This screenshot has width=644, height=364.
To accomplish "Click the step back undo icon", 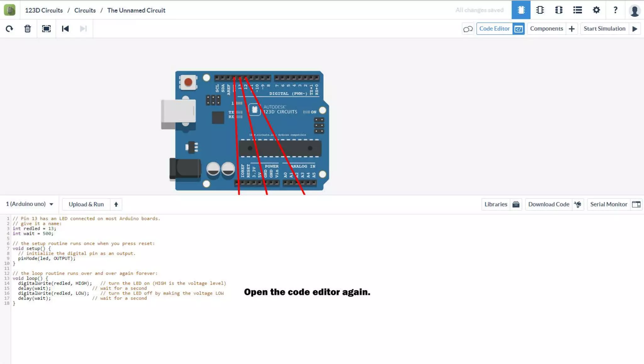I will coord(65,29).
